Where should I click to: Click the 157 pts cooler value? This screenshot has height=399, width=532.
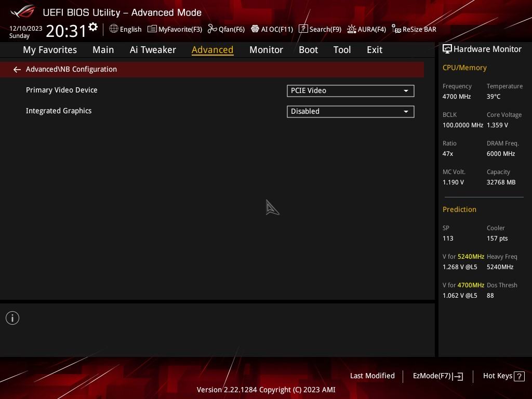(497, 238)
